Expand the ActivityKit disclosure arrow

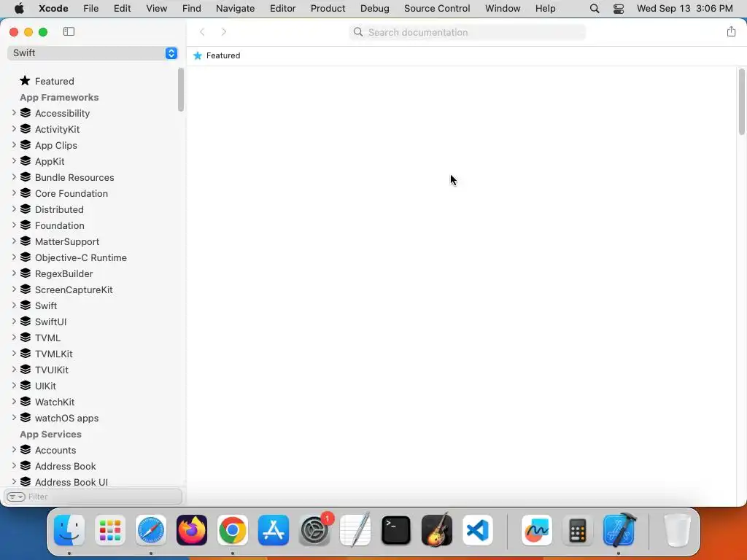tap(14, 129)
